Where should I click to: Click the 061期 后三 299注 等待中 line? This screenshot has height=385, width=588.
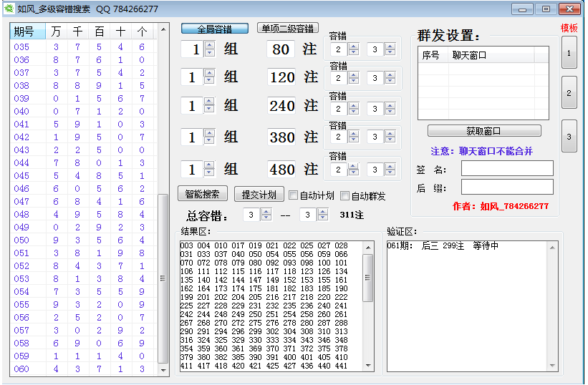click(x=443, y=245)
